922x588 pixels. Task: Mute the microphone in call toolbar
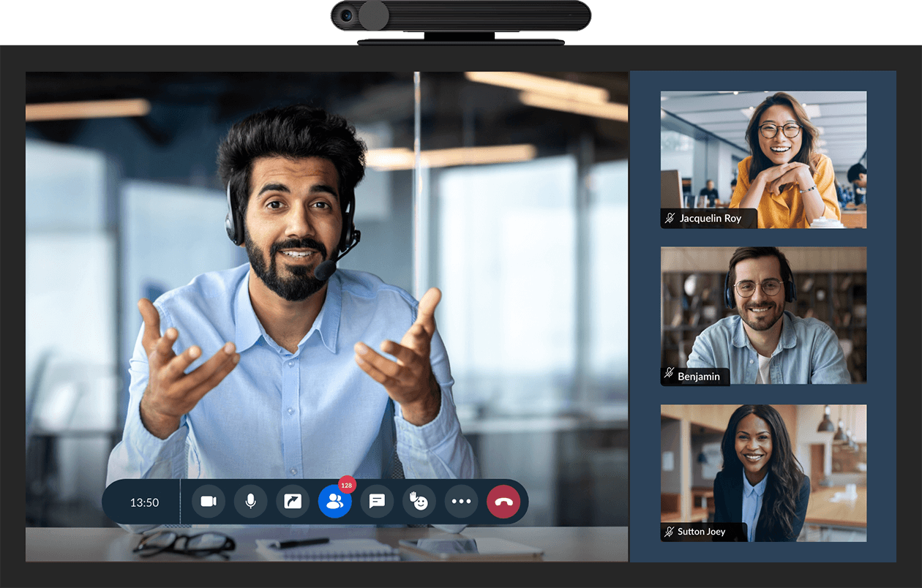click(x=250, y=502)
